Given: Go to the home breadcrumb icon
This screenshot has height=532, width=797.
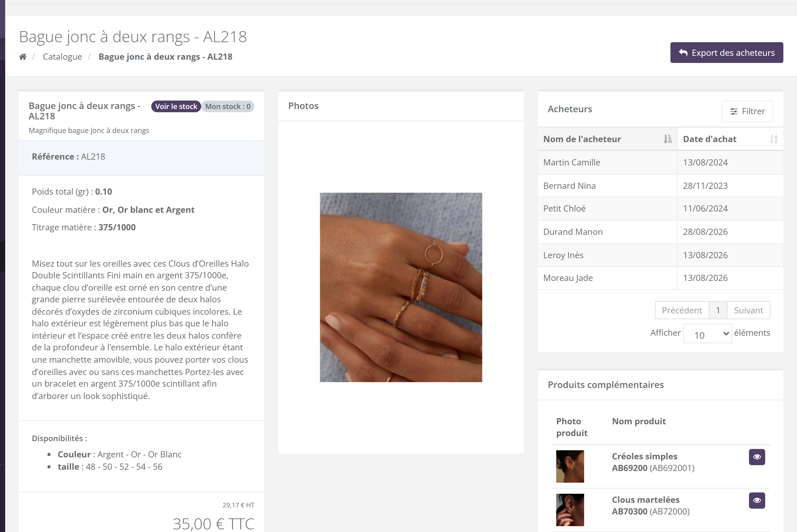Looking at the screenshot, I should point(23,57).
